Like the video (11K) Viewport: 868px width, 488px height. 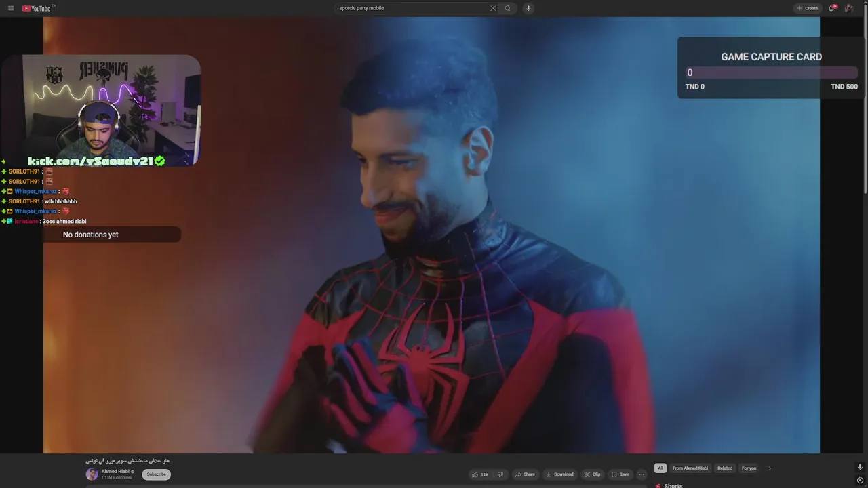480,474
